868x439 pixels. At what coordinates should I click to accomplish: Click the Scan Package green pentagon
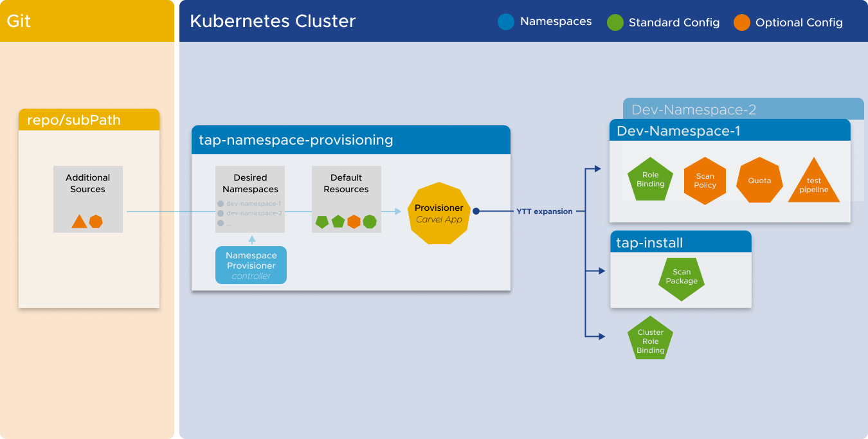682,279
